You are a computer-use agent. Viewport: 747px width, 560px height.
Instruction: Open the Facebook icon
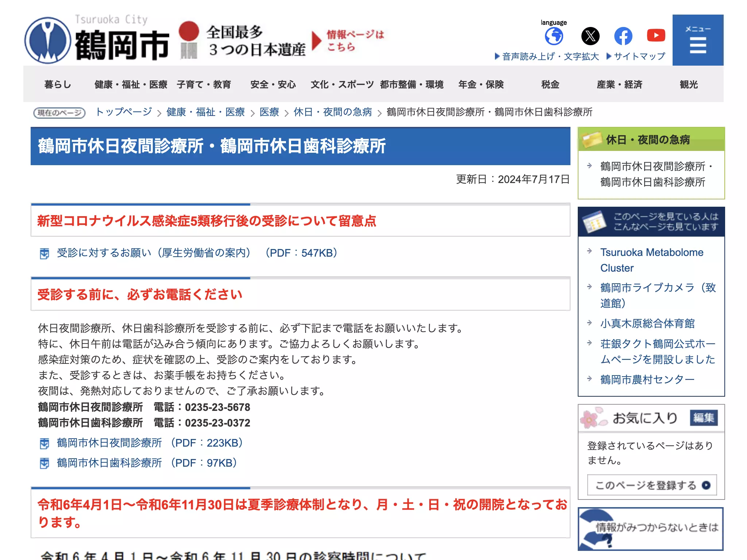[623, 36]
